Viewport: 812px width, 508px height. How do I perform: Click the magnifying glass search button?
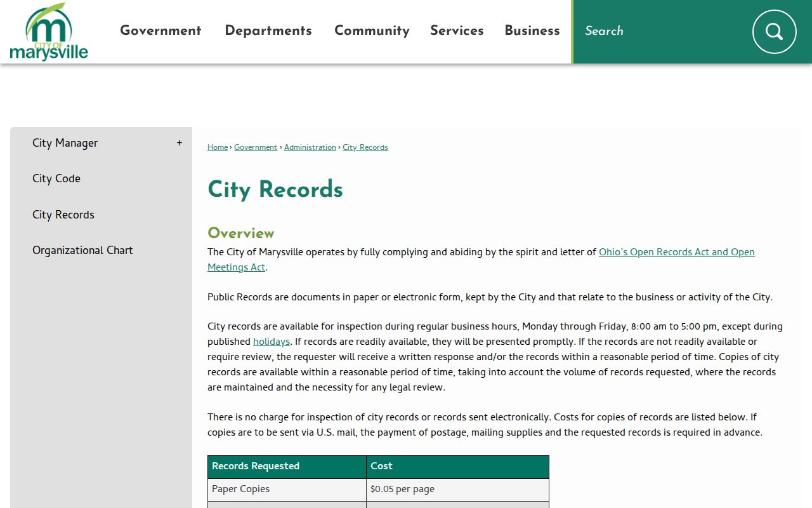point(774,31)
